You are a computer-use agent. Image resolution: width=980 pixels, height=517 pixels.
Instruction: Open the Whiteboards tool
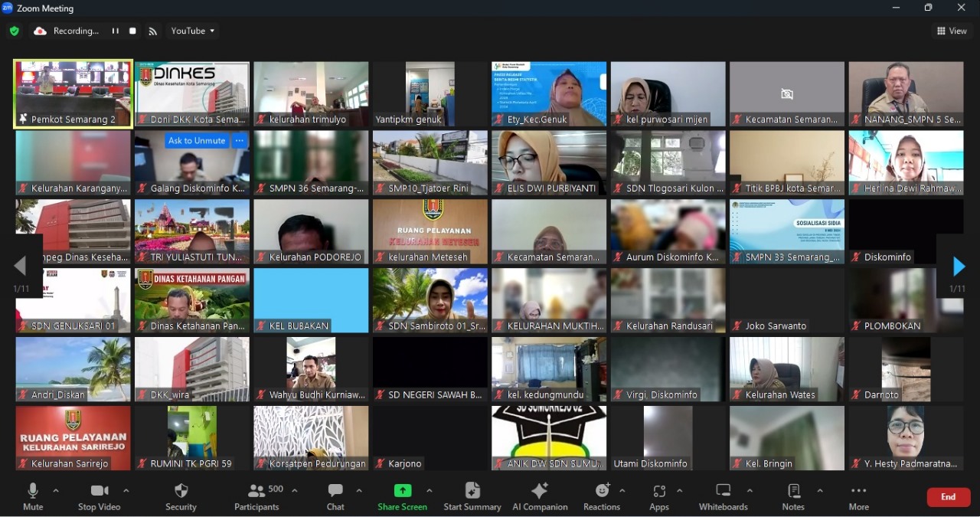[x=723, y=496]
